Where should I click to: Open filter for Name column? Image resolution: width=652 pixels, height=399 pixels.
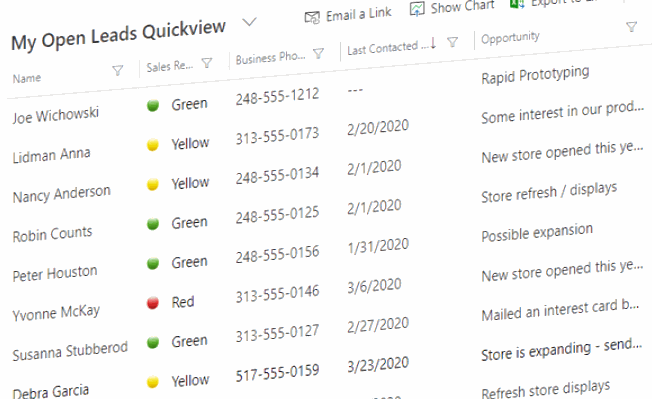coord(118,71)
